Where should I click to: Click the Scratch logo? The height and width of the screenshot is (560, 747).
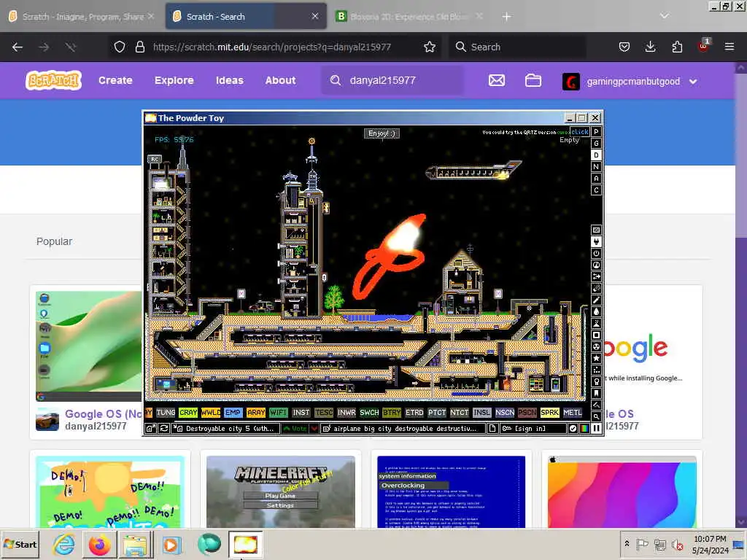(x=53, y=80)
